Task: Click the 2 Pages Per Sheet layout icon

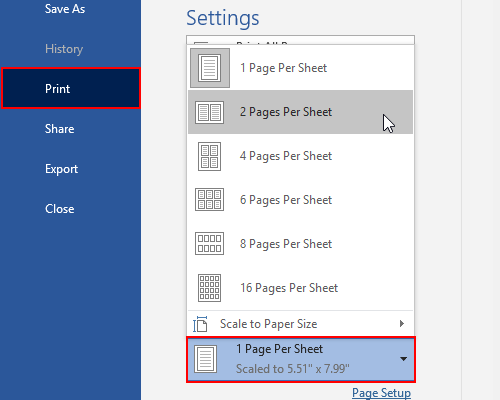Action: (x=209, y=112)
